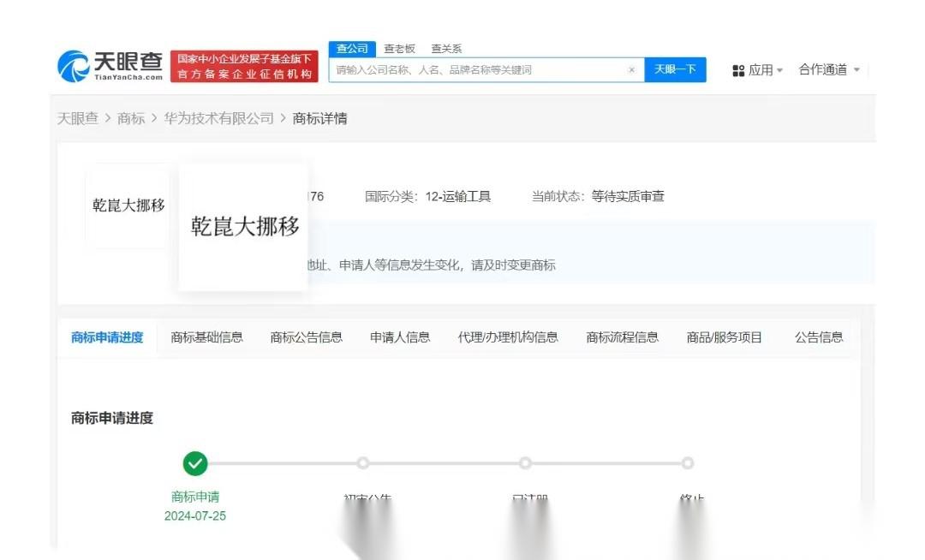This screenshot has width=925, height=560.
Task: Click the apps grid icon beside 应用
Action: click(x=739, y=69)
